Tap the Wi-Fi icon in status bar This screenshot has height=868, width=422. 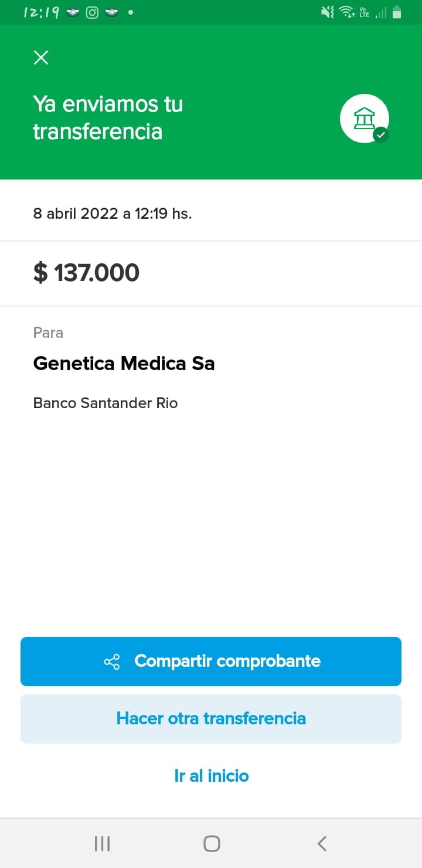click(346, 12)
